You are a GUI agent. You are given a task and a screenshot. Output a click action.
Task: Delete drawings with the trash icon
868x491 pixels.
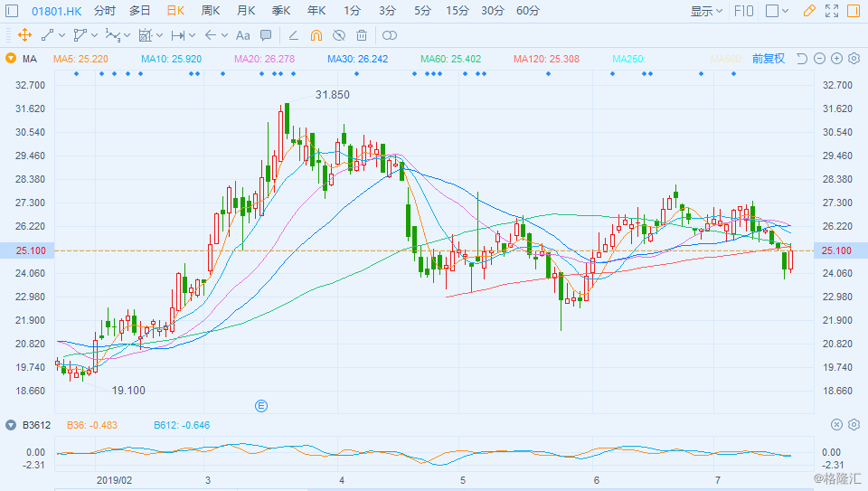click(x=362, y=35)
